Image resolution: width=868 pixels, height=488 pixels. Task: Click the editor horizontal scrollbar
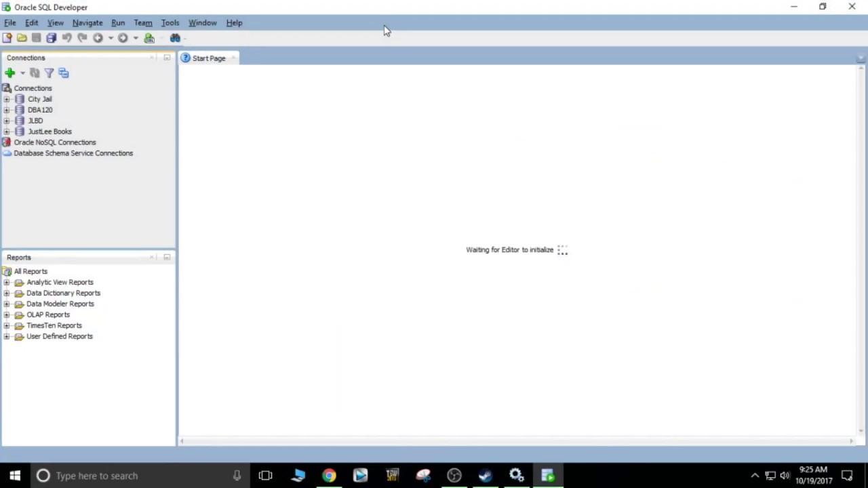[x=517, y=441]
